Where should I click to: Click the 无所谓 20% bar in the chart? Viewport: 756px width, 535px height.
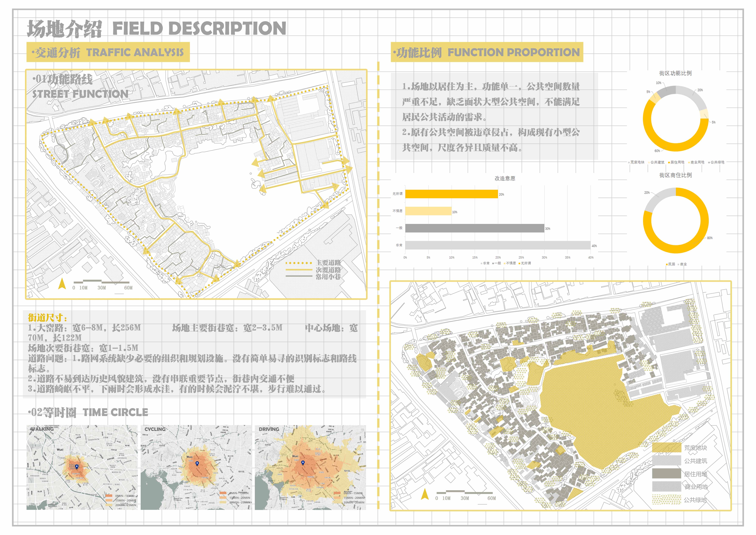point(451,194)
